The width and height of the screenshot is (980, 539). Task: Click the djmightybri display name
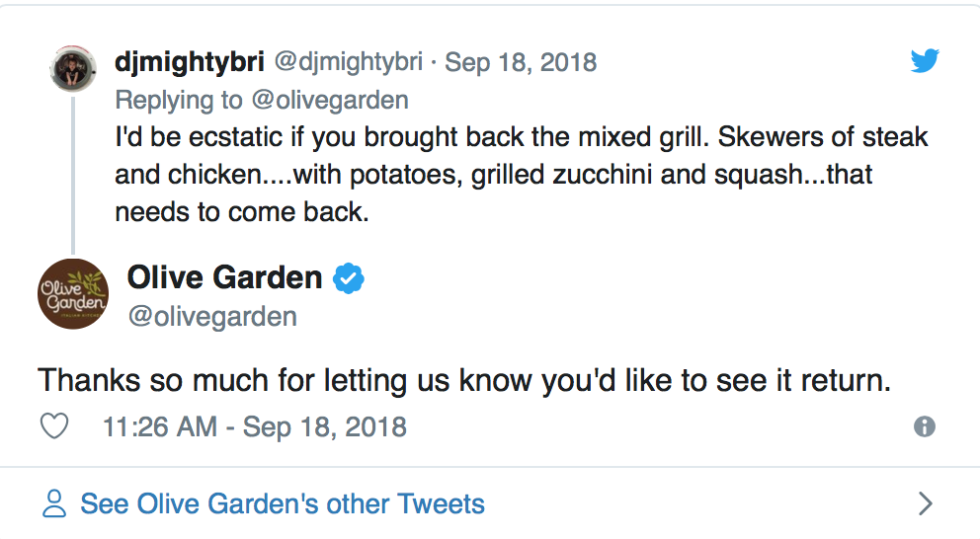pyautogui.click(x=189, y=62)
